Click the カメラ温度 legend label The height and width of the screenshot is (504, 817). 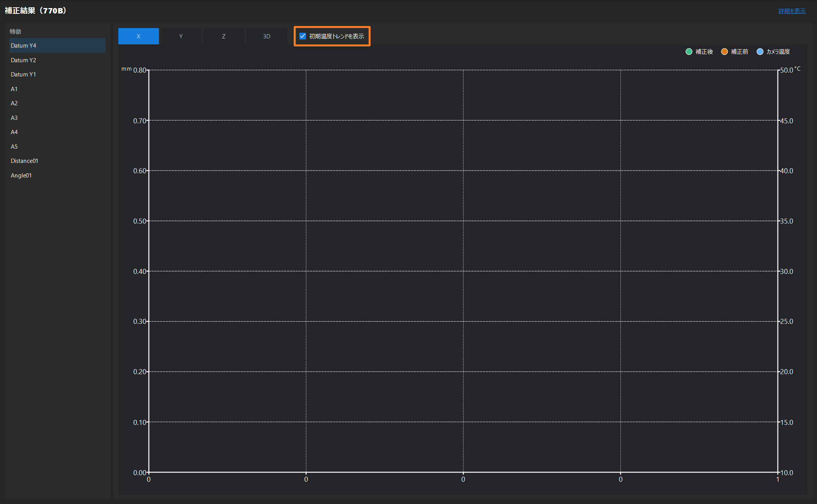coord(778,51)
